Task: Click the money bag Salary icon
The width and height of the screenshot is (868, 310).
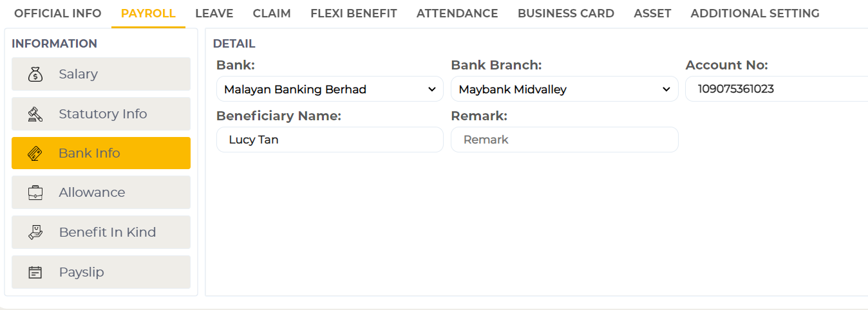Action: click(35, 74)
